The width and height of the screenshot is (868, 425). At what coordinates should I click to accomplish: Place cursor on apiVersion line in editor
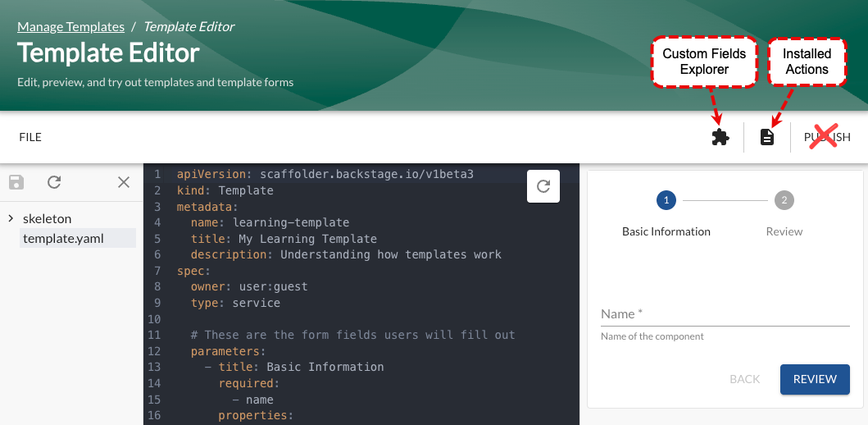coord(325,175)
